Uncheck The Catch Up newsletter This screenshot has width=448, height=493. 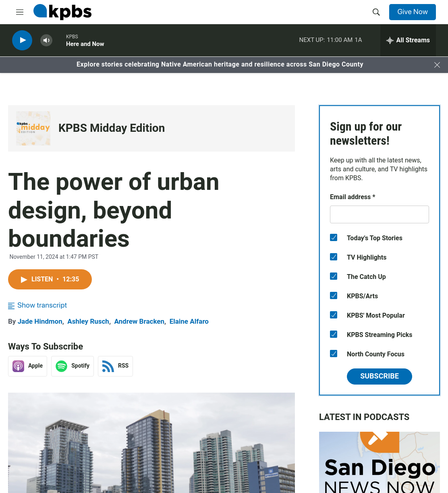click(x=334, y=276)
